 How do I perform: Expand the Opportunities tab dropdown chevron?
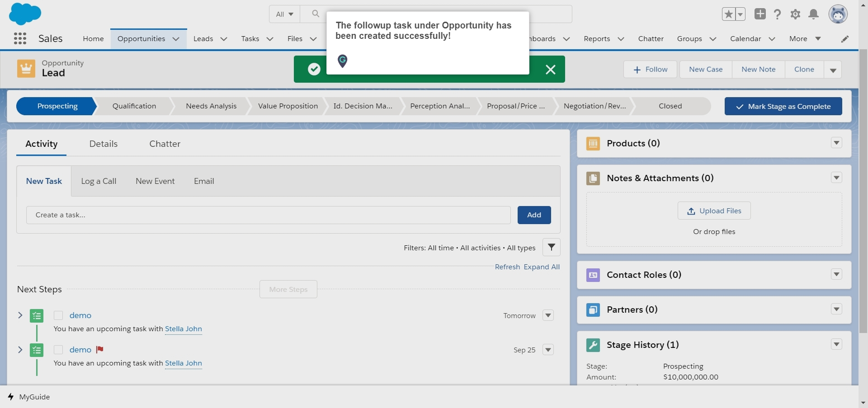tap(176, 39)
